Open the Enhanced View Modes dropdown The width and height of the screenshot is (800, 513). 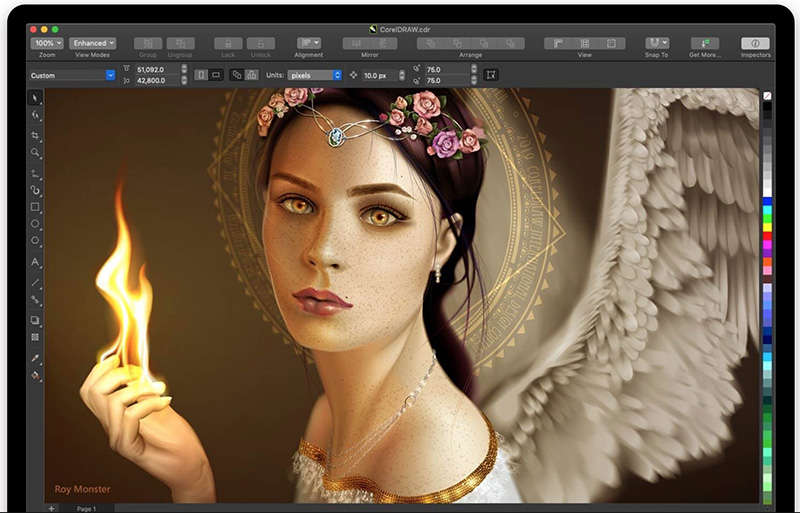click(x=92, y=43)
